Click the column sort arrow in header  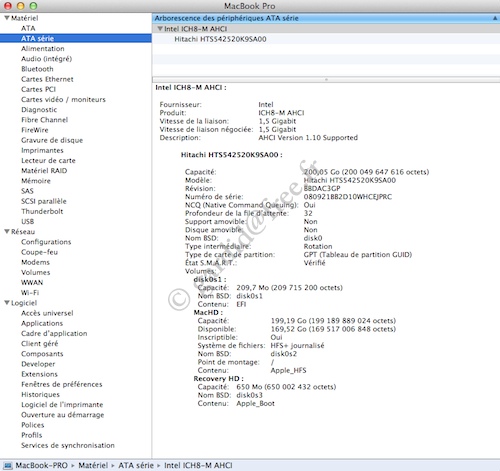click(x=495, y=18)
